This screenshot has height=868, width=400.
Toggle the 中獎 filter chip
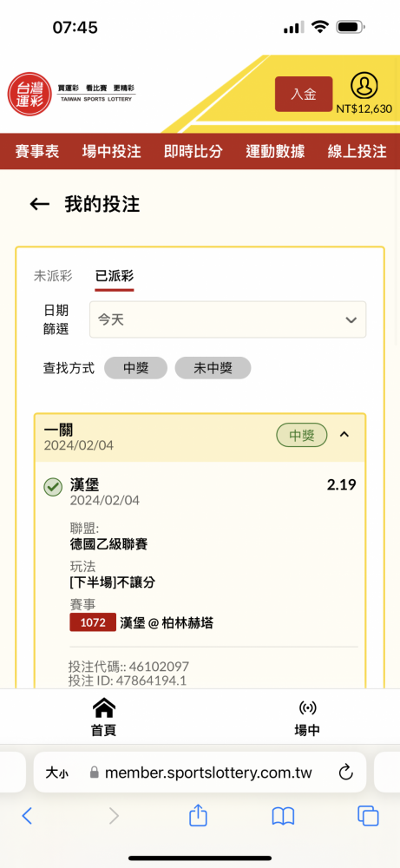(135, 368)
